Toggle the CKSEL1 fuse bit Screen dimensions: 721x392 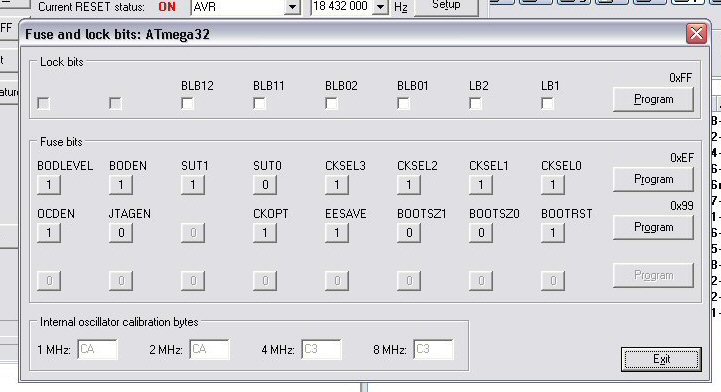pos(481,185)
